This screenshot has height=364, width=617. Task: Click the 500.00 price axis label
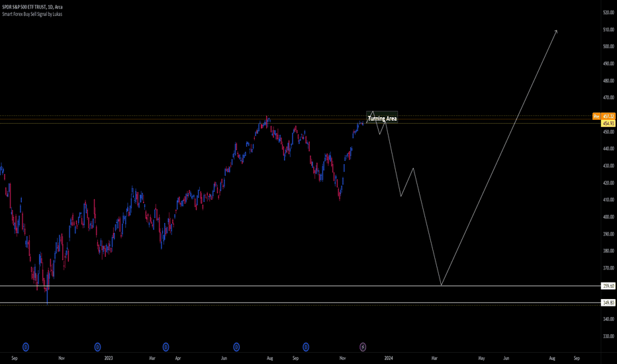pyautogui.click(x=608, y=46)
